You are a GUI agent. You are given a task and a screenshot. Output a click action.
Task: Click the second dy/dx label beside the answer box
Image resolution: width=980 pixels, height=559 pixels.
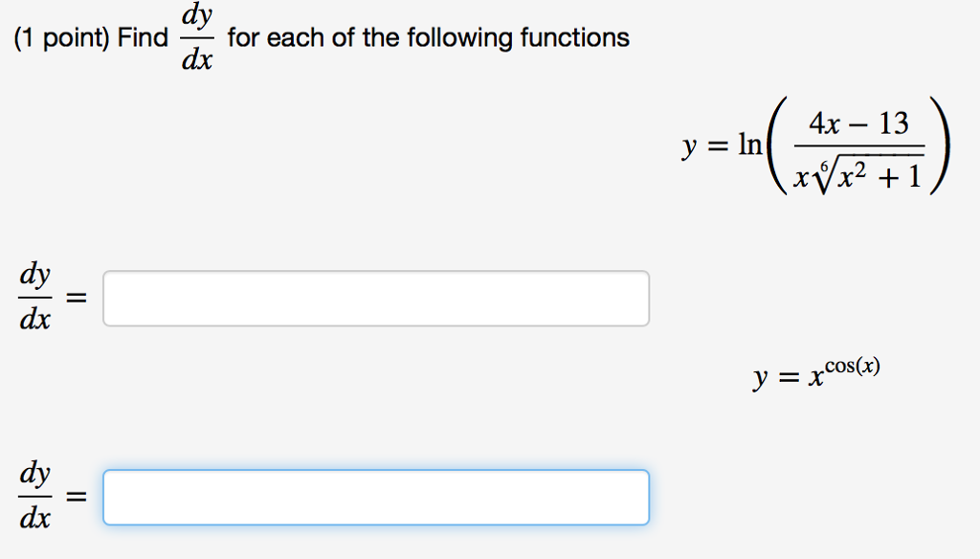34,497
